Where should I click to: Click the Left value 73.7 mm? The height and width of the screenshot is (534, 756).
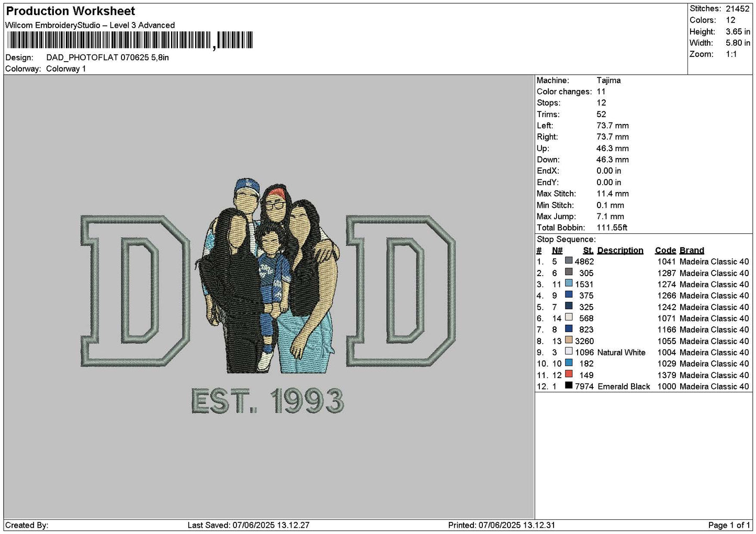pos(613,126)
